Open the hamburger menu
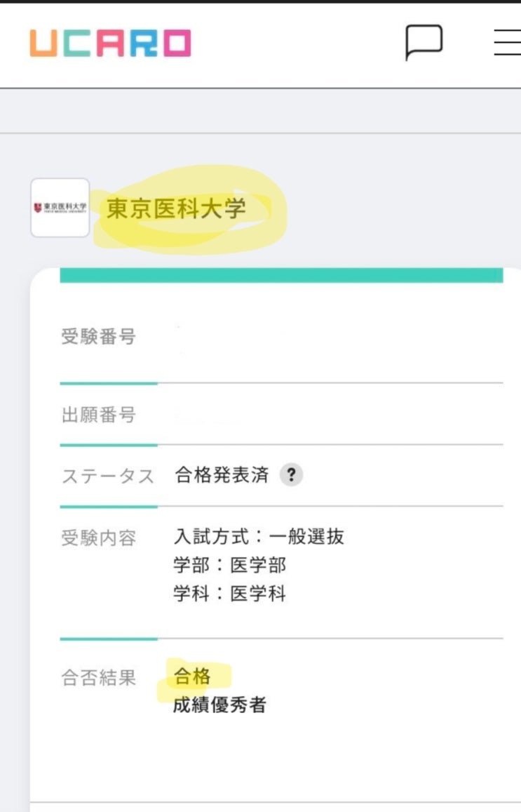521x812 pixels. pyautogui.click(x=507, y=42)
